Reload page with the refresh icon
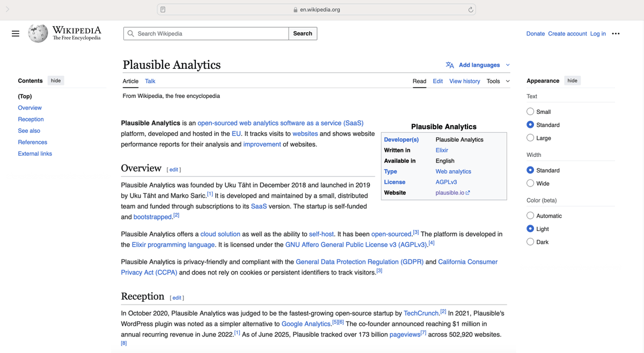This screenshot has height=353, width=644. (471, 10)
